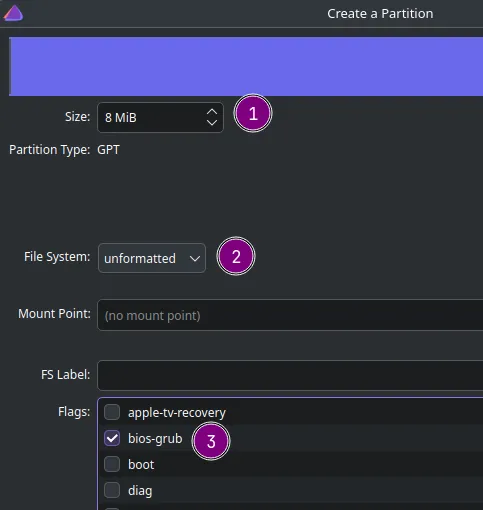Open the File System dropdown showing unformatted
Image resolution: width=483 pixels, height=510 pixels.
[x=152, y=258]
